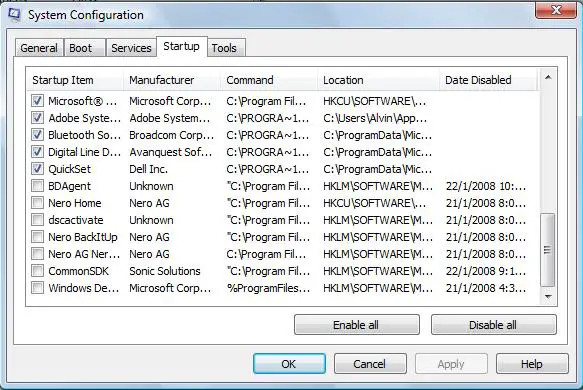Select the '%ProgramFiles...' command cell
The width and height of the screenshot is (583, 390).
point(268,288)
